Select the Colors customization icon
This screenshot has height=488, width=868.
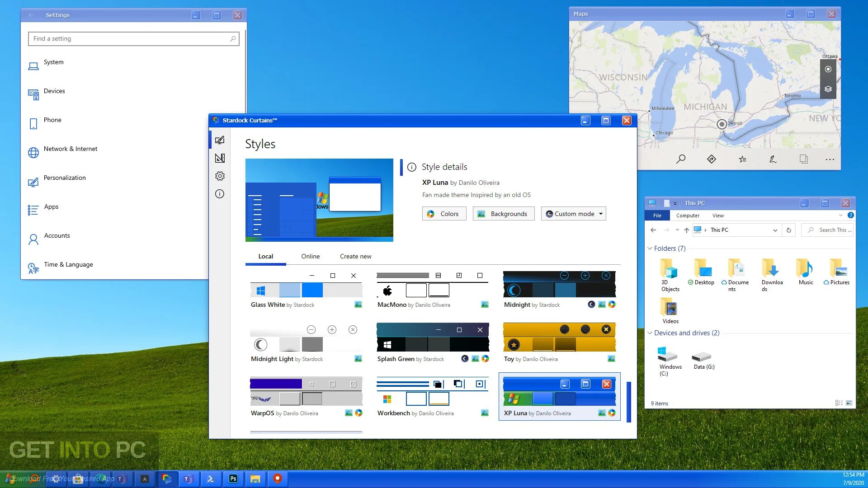[x=430, y=213]
